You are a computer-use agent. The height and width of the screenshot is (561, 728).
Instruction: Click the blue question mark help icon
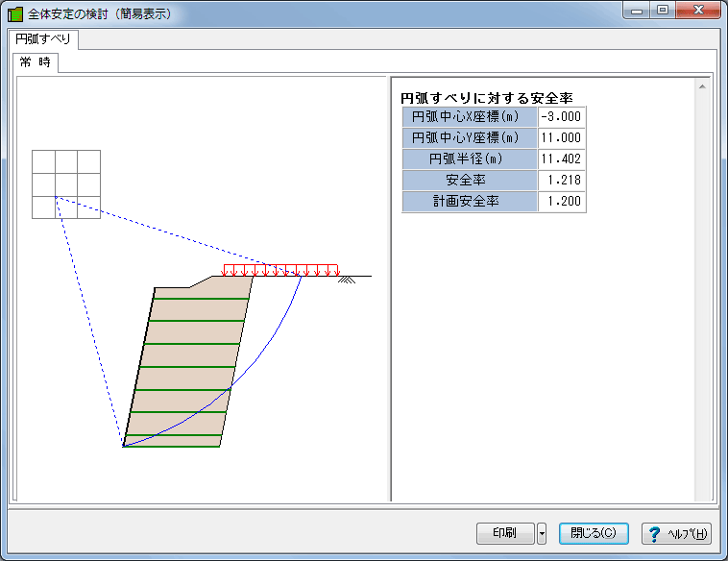655,534
